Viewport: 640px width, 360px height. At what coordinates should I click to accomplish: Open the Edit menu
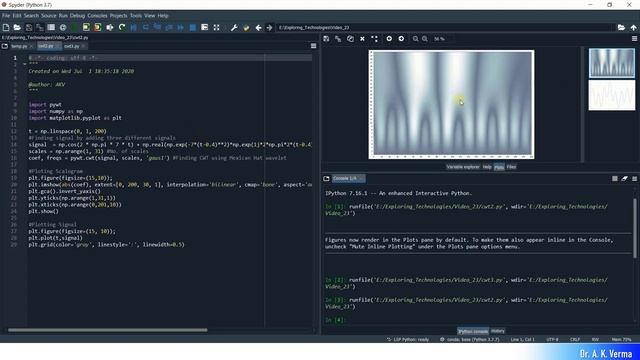point(17,16)
